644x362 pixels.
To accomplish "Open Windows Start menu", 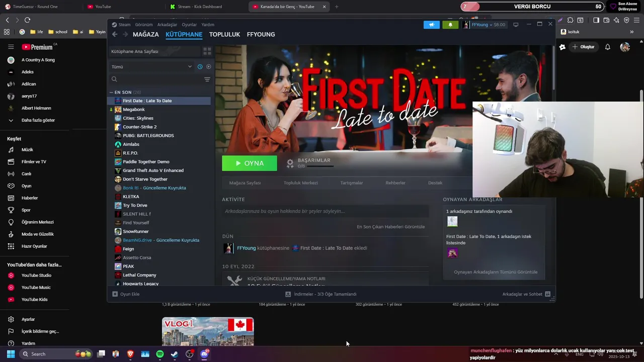I will point(11,354).
